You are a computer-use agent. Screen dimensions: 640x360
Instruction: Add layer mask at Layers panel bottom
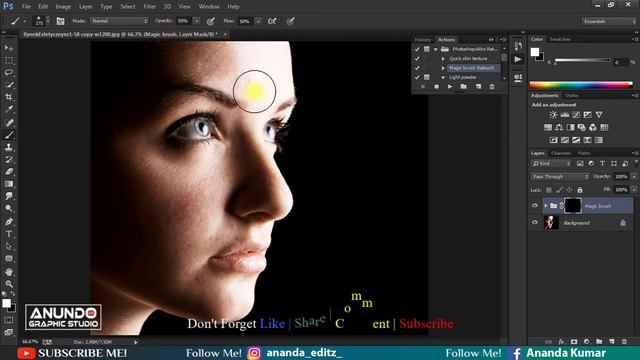574,342
